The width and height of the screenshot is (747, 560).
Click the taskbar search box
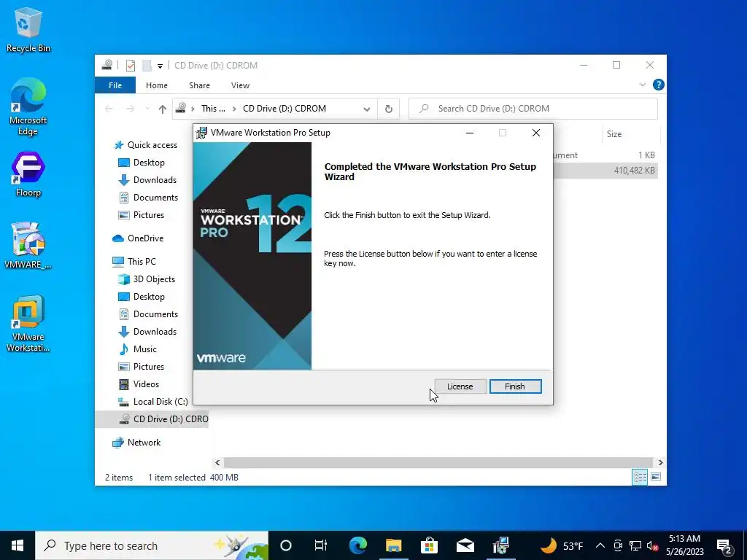click(x=152, y=545)
